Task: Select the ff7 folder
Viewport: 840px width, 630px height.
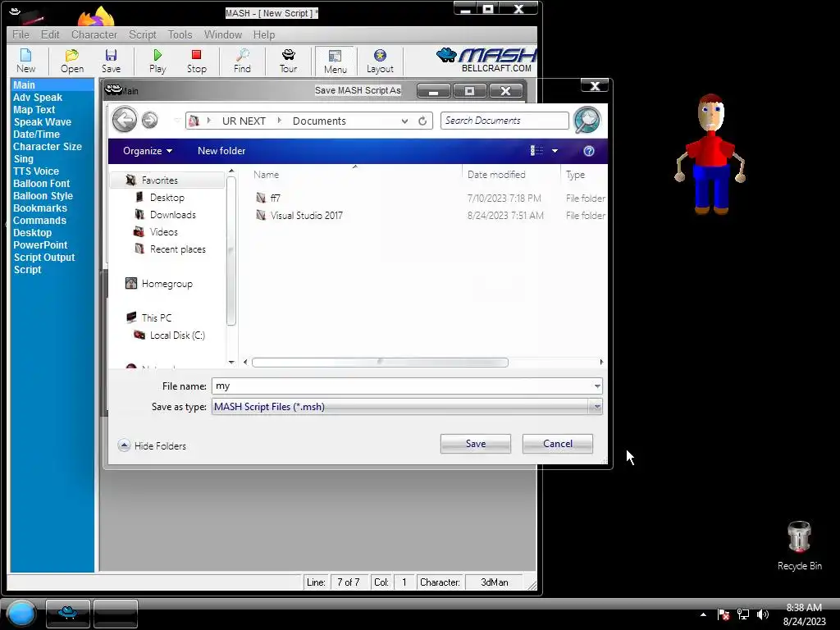Action: pos(275,199)
